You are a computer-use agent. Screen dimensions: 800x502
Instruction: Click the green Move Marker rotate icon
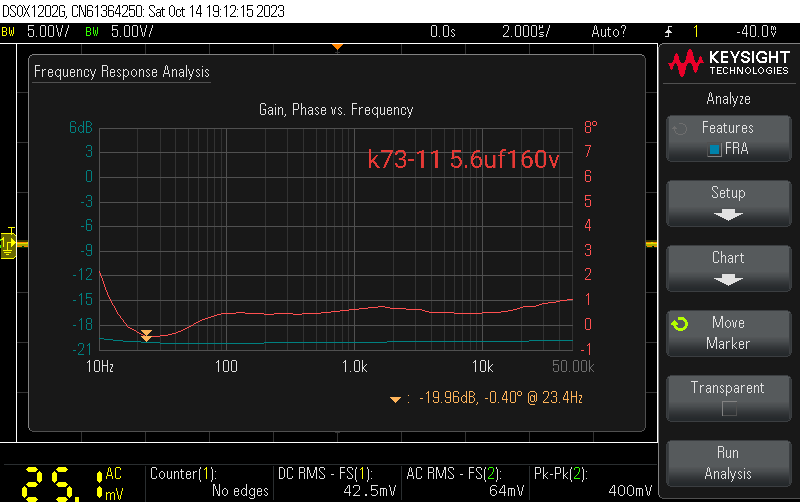click(680, 324)
